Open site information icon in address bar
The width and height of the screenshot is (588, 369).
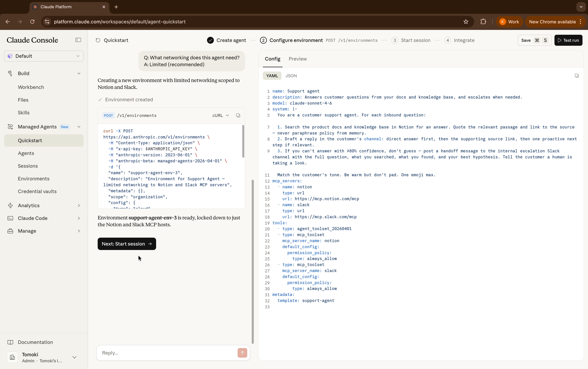click(47, 22)
